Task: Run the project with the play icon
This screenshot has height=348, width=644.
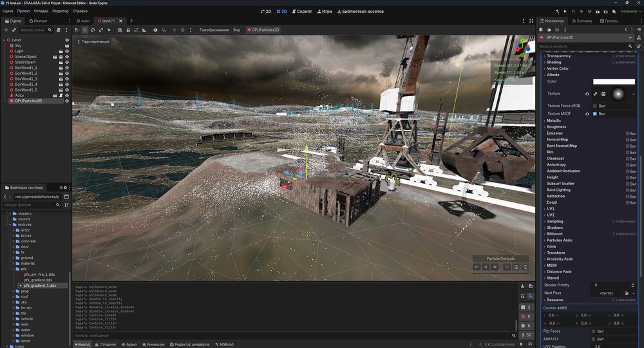Action: (x=565, y=12)
